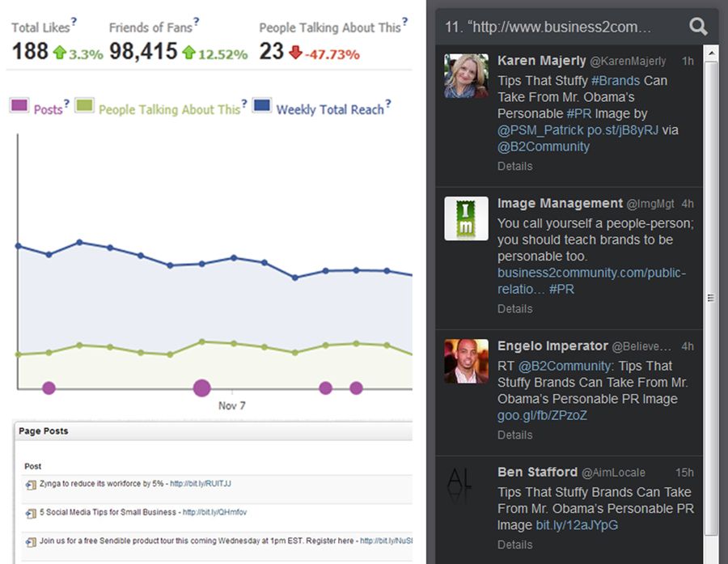Image resolution: width=728 pixels, height=564 pixels.
Task: Click the post icon beside Zynga workforce post
Action: click(31, 485)
